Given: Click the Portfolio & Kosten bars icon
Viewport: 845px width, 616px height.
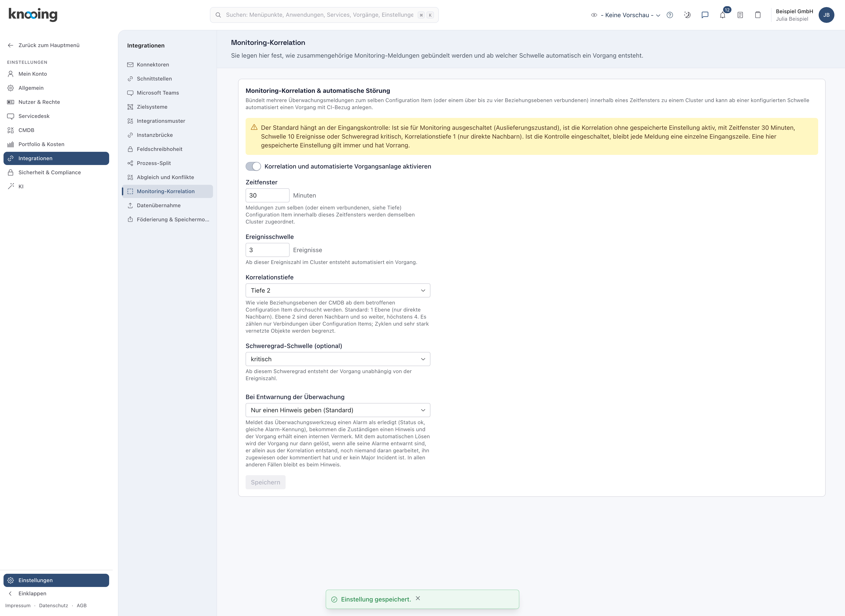Looking at the screenshot, I should click(10, 144).
